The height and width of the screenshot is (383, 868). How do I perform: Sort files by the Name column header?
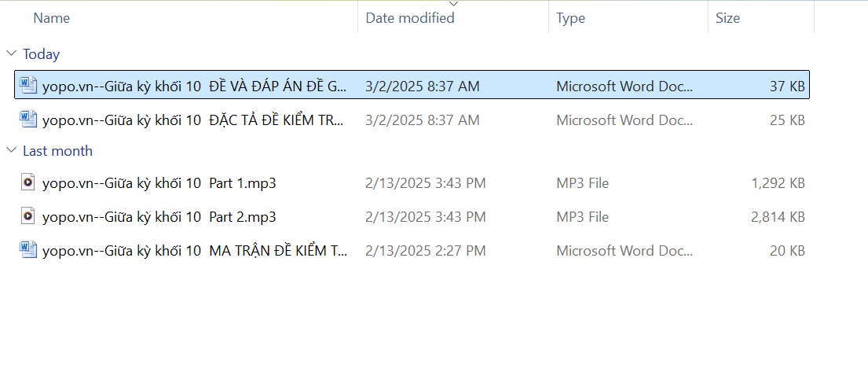pos(52,18)
